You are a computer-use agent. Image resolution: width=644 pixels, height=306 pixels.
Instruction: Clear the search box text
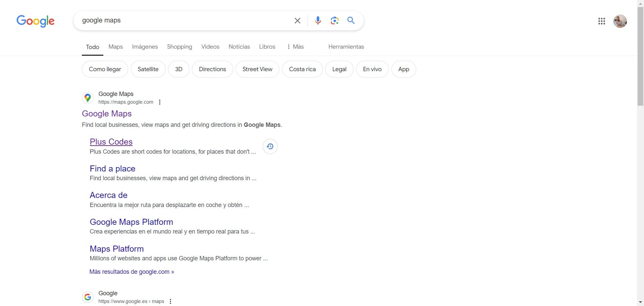click(297, 21)
